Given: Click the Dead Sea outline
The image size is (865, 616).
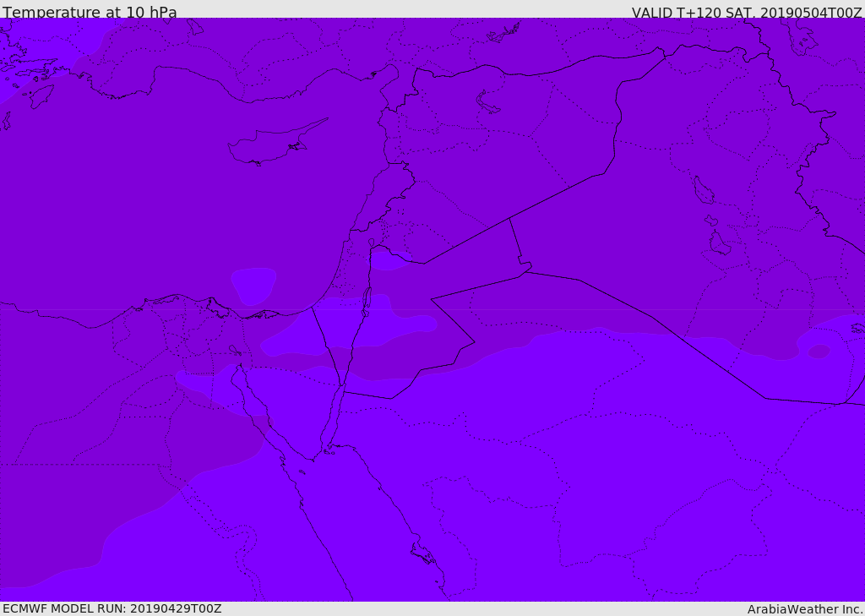Looking at the screenshot, I should [x=367, y=300].
